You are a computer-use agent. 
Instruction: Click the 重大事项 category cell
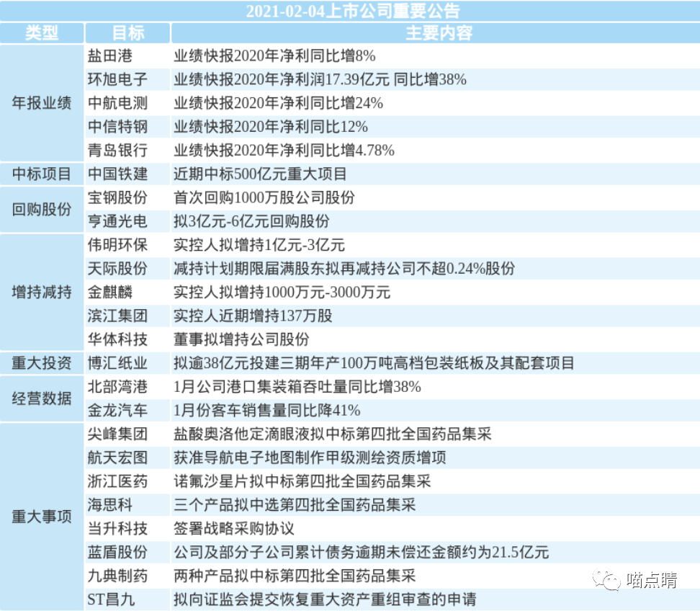(42, 517)
